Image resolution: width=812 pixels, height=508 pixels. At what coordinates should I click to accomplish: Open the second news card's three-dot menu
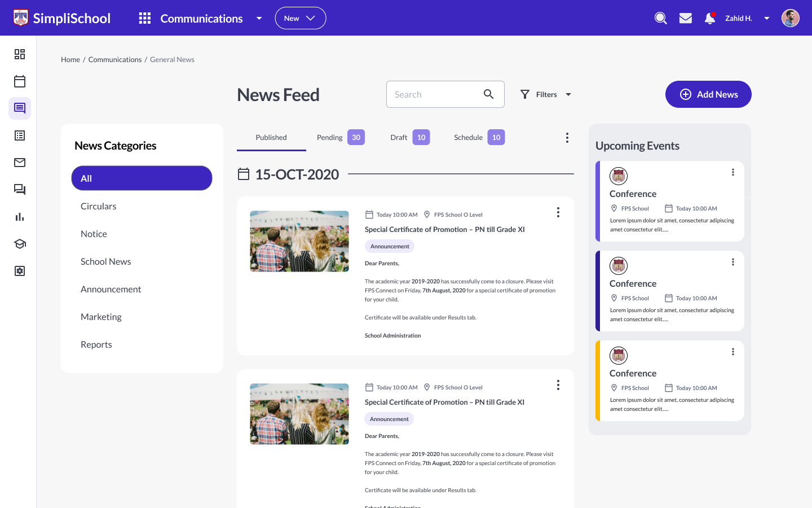pyautogui.click(x=558, y=385)
